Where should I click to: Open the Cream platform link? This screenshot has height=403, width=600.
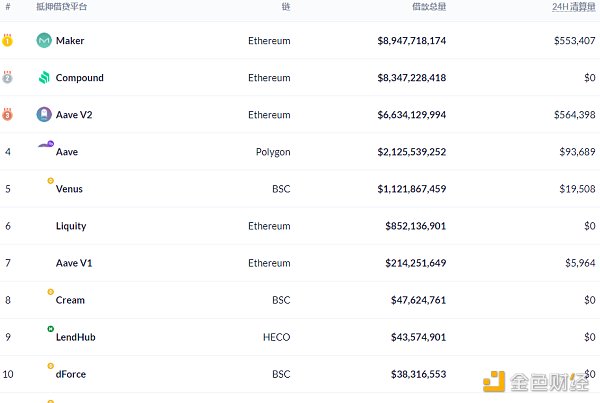(x=70, y=300)
